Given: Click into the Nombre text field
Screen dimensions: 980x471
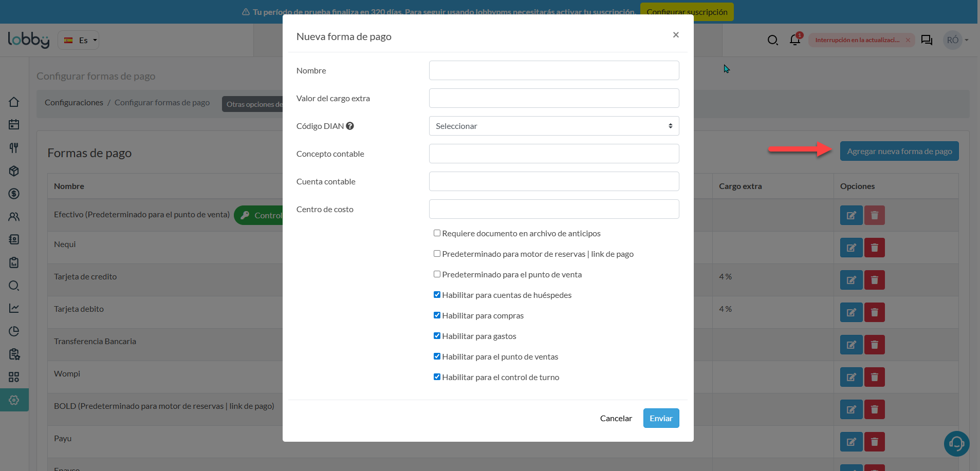Looking at the screenshot, I should (x=553, y=70).
